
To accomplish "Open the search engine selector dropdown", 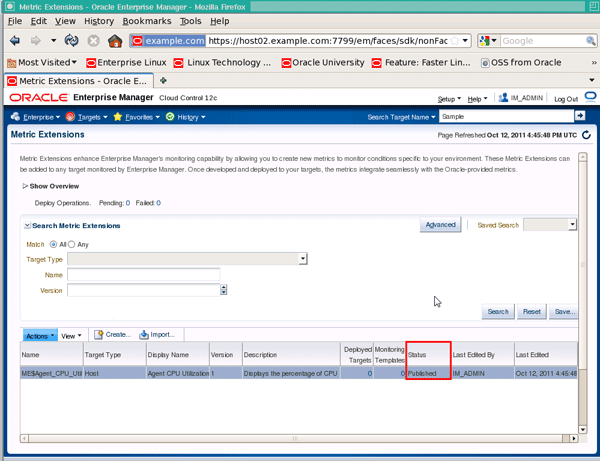I will [x=489, y=41].
